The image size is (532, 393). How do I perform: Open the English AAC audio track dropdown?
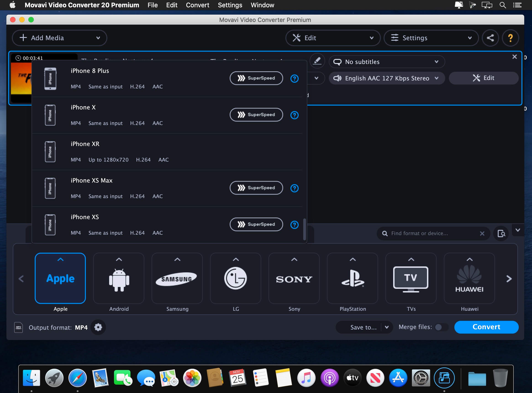pos(387,78)
